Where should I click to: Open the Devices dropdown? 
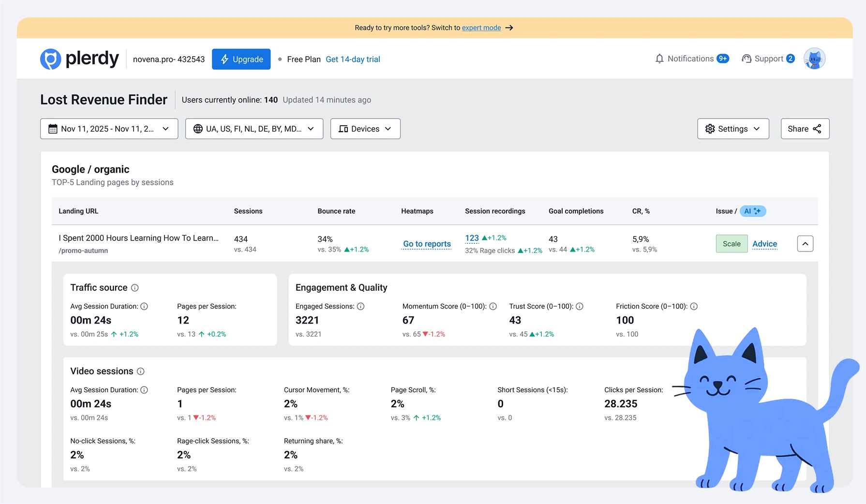[365, 129]
